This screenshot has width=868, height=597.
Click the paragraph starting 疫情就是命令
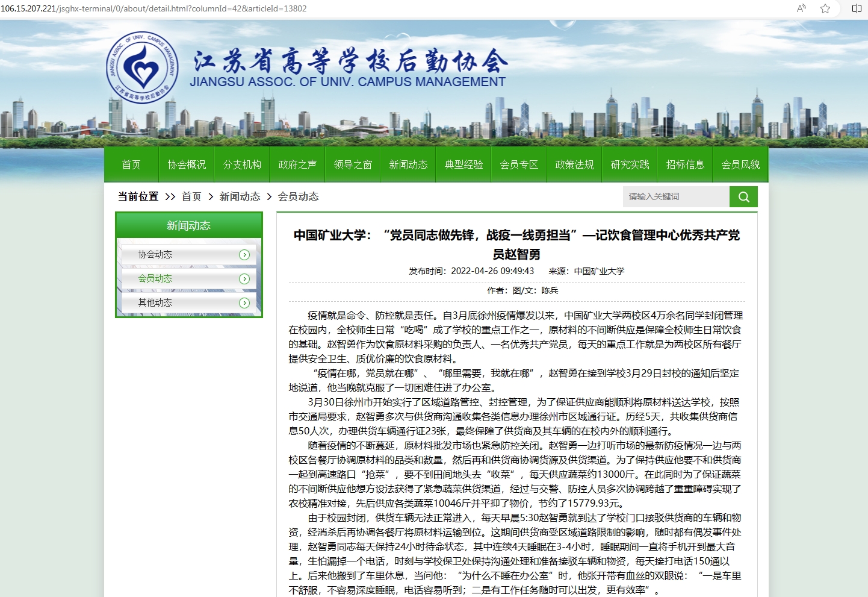516,337
